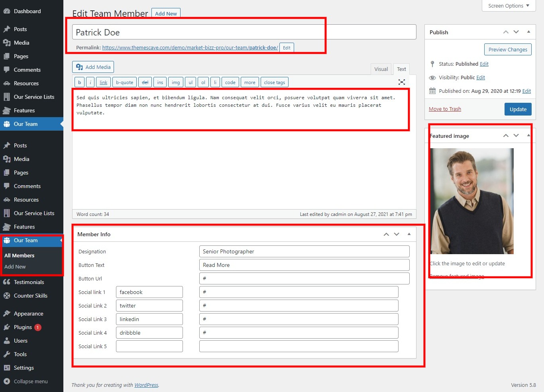Insert italic tag with i button

90,82
